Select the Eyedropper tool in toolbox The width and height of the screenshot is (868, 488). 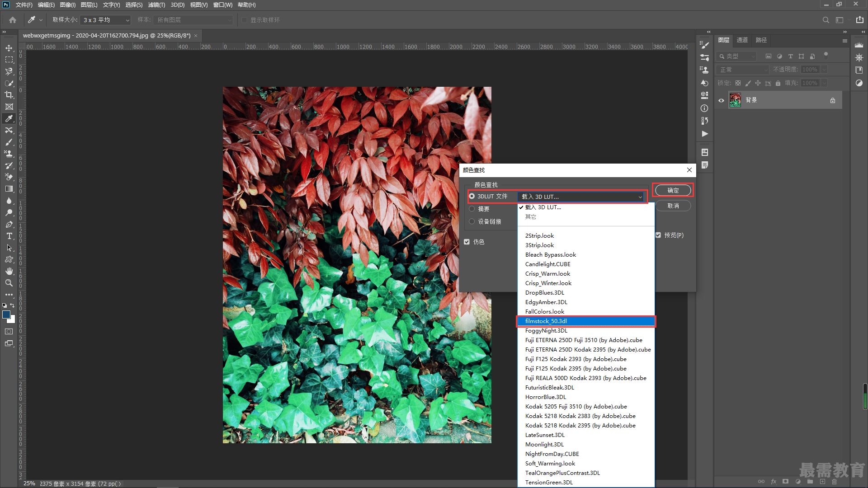(x=9, y=118)
